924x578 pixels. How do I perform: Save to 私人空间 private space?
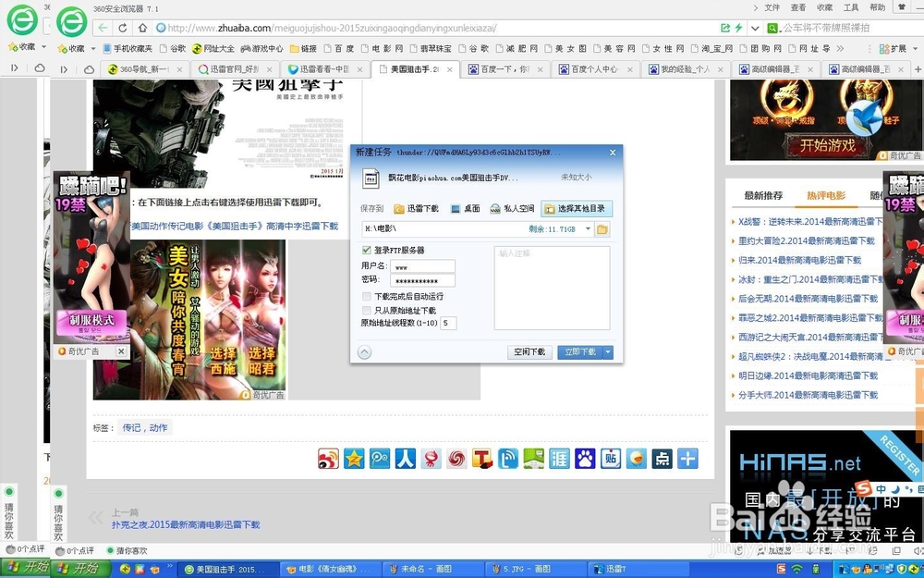coord(512,209)
